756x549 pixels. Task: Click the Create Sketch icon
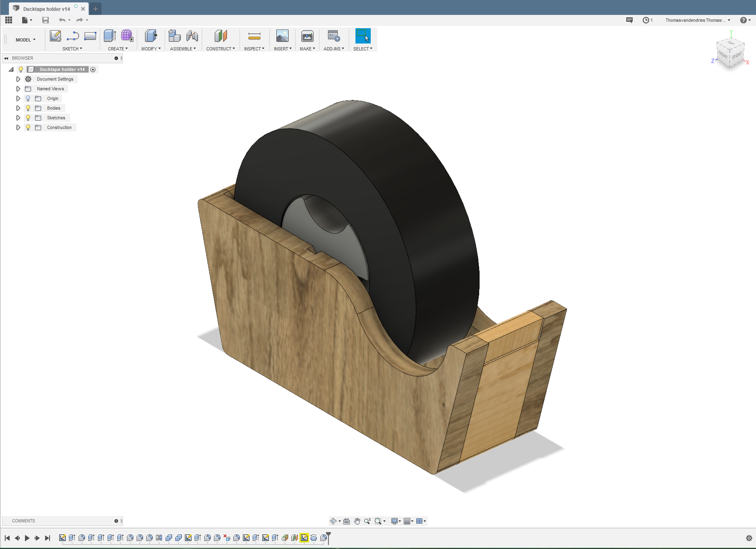[x=55, y=36]
